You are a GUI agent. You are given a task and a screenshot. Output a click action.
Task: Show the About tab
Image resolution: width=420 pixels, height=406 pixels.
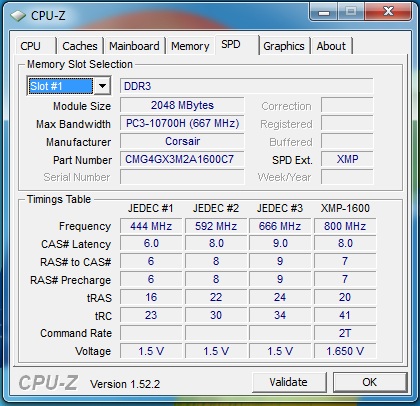tap(331, 46)
